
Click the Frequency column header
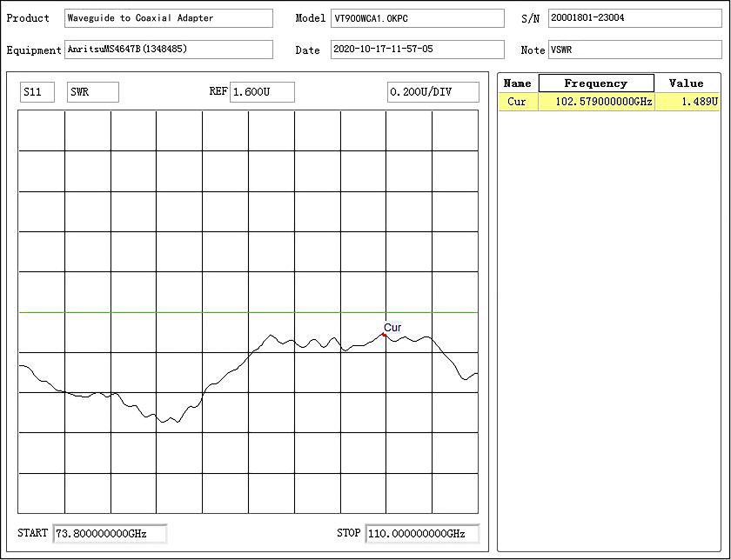(x=596, y=83)
